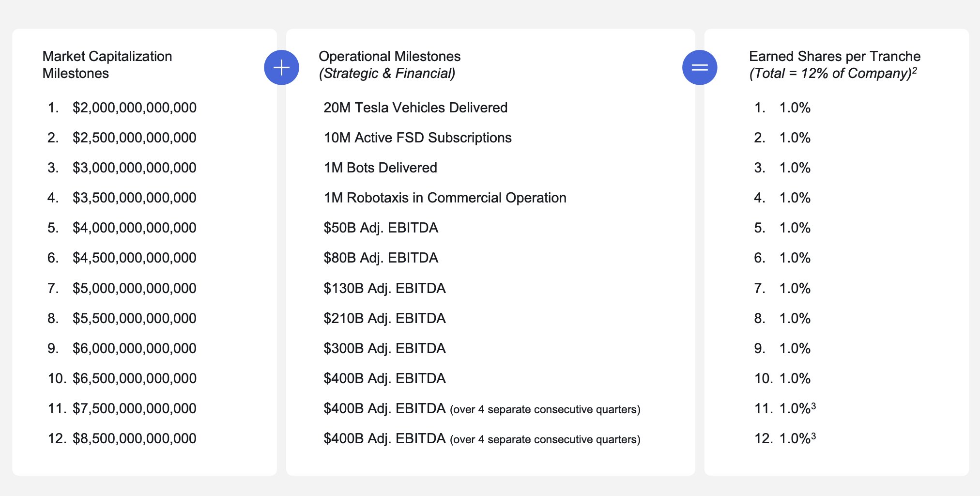Viewport: 980px width, 496px height.
Task: Click the Earned Shares per Tranche heading
Action: tap(834, 56)
